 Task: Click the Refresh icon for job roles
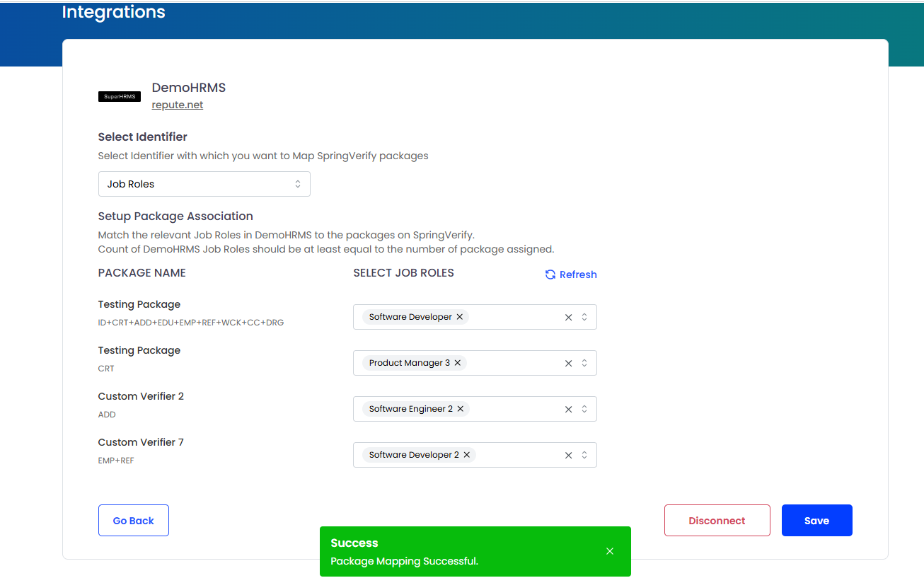[x=550, y=274]
